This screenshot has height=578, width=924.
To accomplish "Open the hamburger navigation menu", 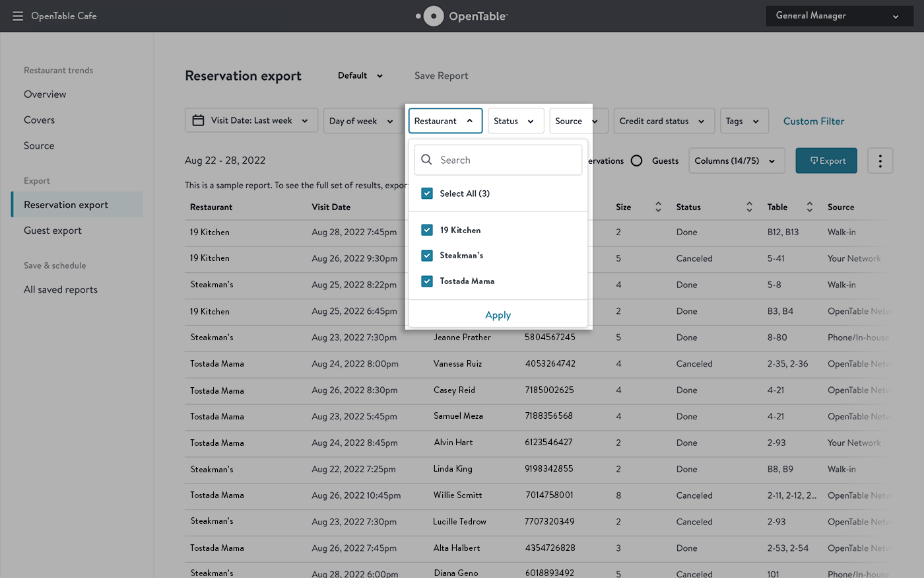I will [18, 16].
